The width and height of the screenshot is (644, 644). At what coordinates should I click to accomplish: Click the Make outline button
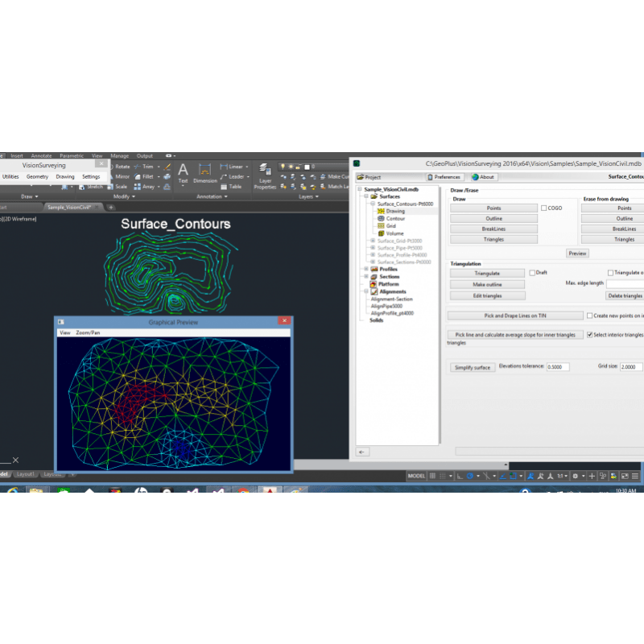click(x=487, y=284)
